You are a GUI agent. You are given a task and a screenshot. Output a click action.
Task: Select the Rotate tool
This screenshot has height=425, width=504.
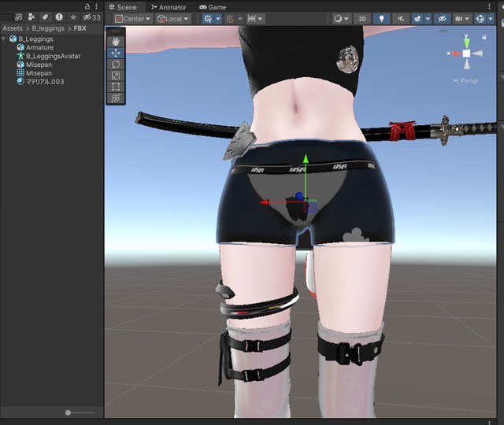click(x=116, y=64)
